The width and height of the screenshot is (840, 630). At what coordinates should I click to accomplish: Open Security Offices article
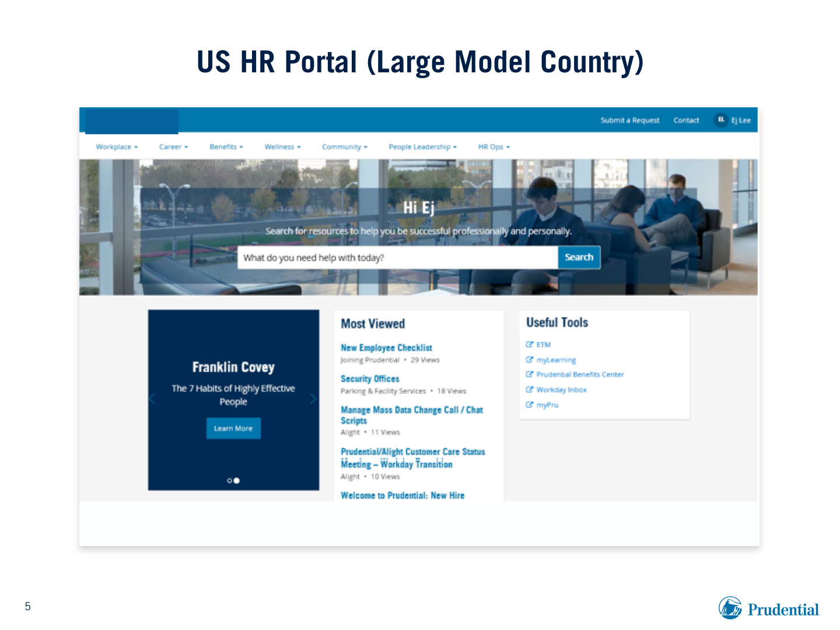tap(370, 379)
